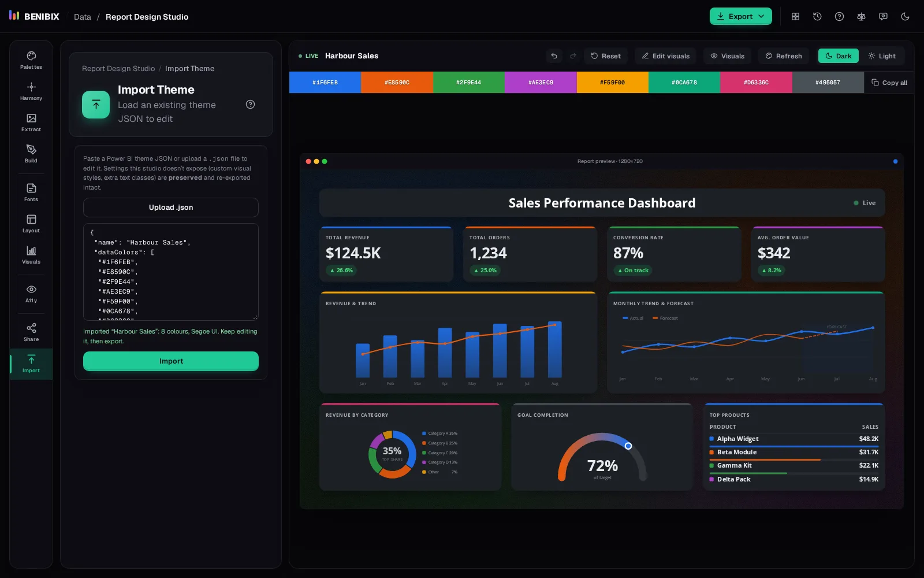This screenshot has width=924, height=578.
Task: Open the apps grid icon
Action: point(795,17)
